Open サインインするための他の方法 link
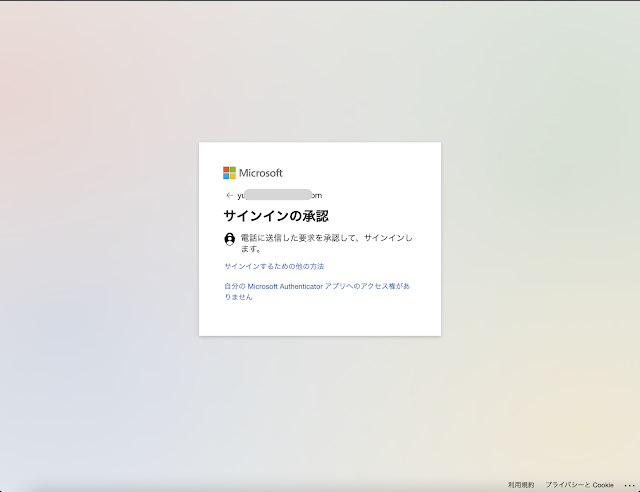The height and width of the screenshot is (492, 640). 274,266
